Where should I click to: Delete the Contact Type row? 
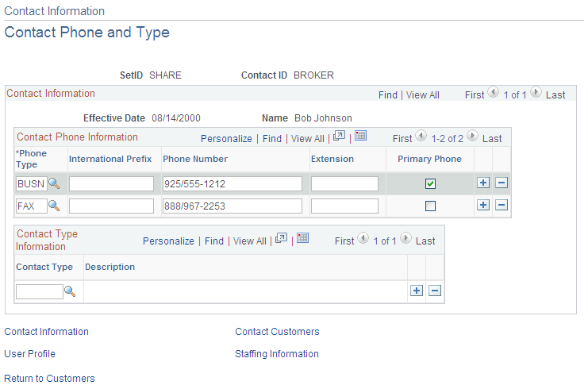(435, 291)
